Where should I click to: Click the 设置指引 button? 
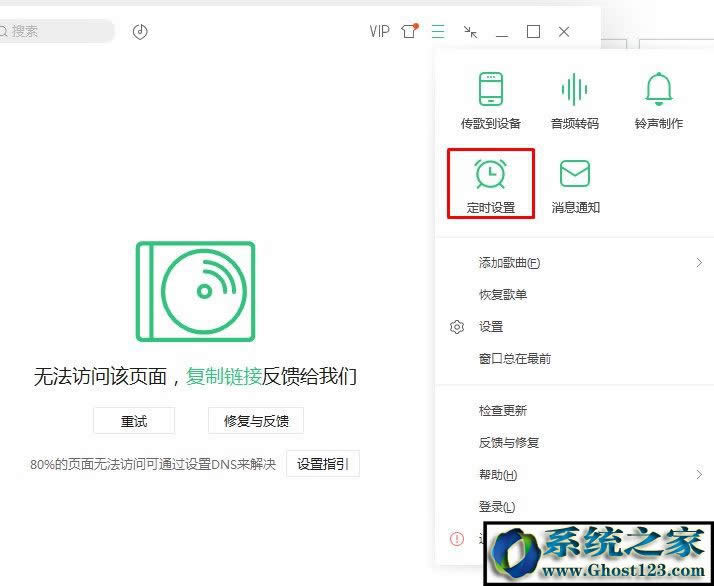tap(323, 464)
